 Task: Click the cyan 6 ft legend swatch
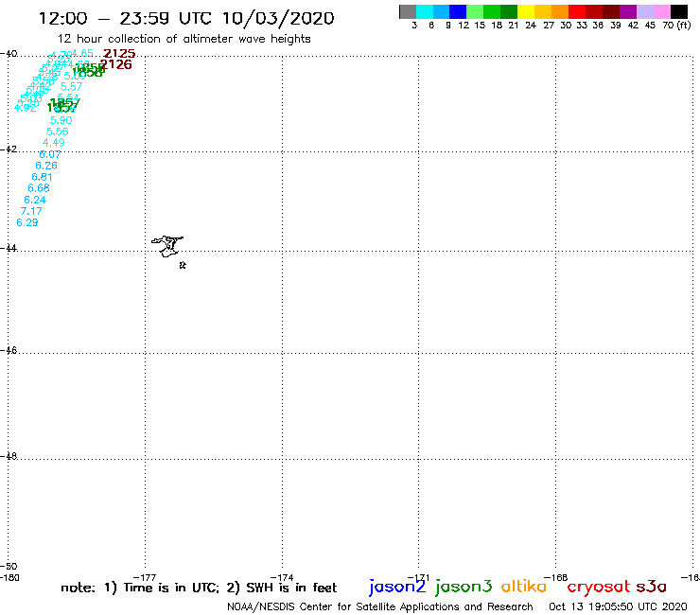(x=425, y=11)
